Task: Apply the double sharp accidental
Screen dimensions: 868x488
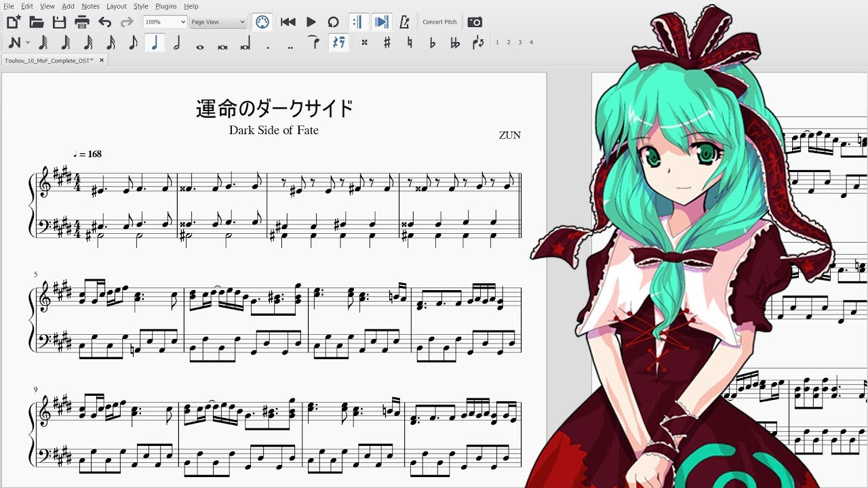Action: (x=364, y=43)
